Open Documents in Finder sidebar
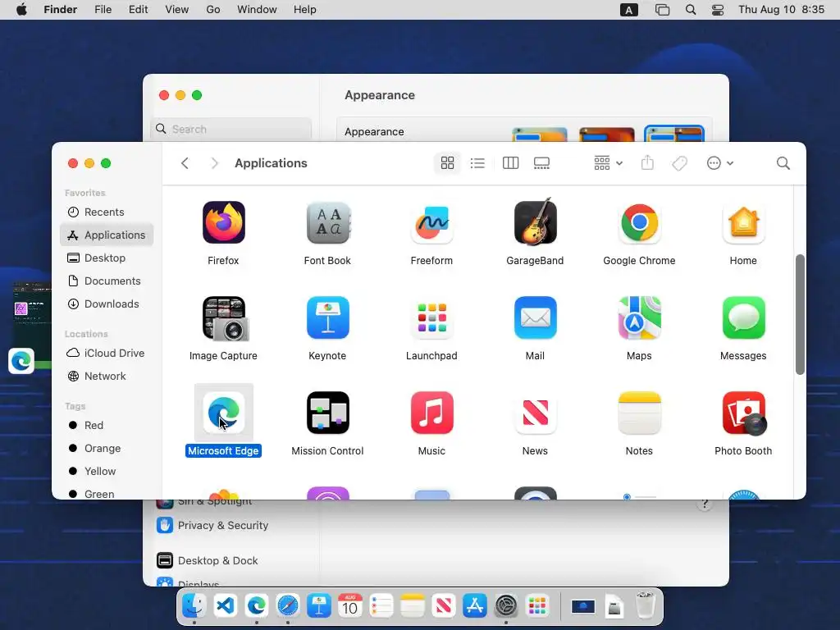Screen dimensions: 840x630 coord(107,281)
